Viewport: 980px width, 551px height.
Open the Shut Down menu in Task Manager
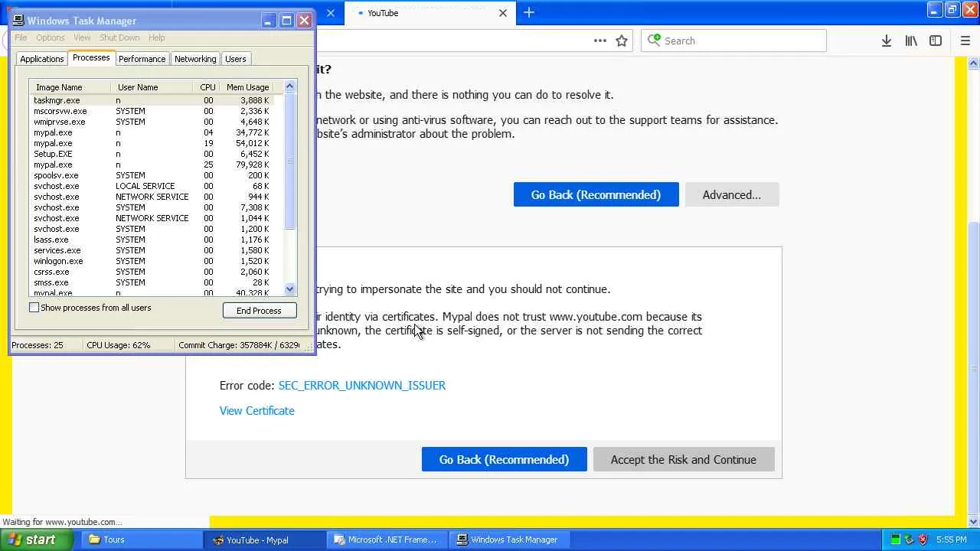[x=119, y=37]
